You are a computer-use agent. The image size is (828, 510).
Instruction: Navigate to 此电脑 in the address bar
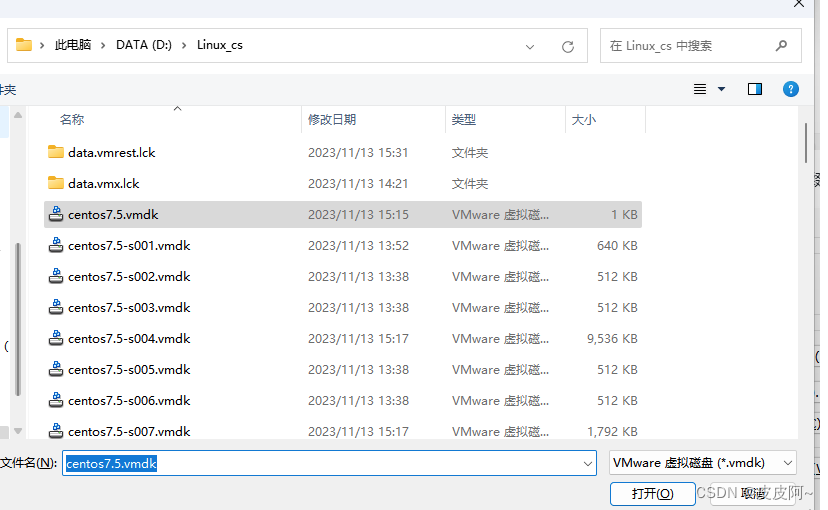(x=73, y=45)
